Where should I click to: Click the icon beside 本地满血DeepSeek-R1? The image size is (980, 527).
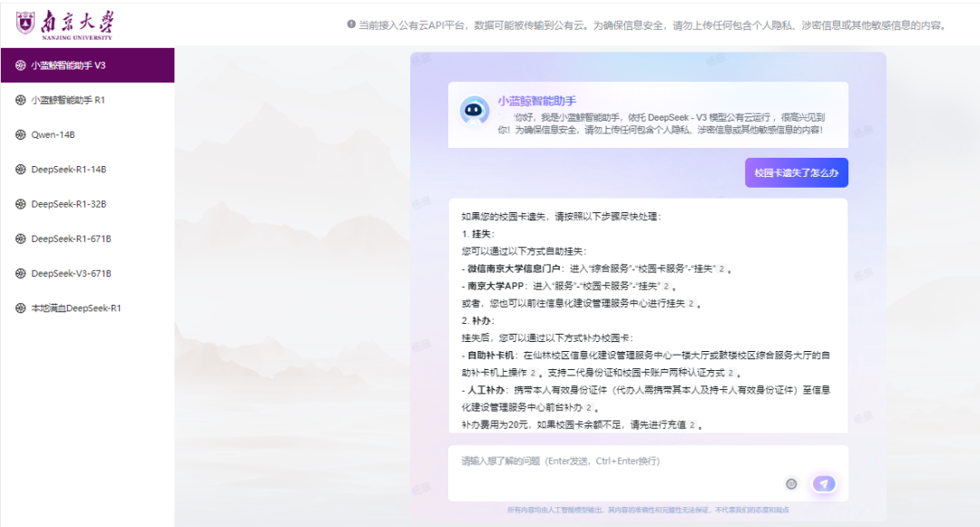coord(21,308)
